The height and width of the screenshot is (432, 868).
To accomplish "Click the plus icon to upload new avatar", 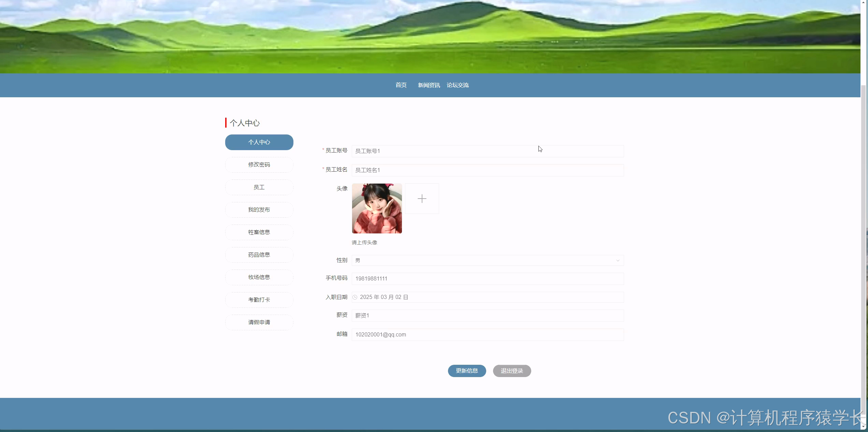I will (x=422, y=198).
